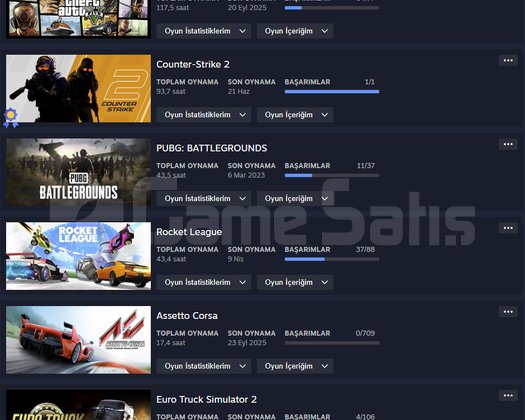Expand Oyun İstatistiklerim for Grand Theft Auto V
The image size is (525, 420).
click(x=204, y=31)
